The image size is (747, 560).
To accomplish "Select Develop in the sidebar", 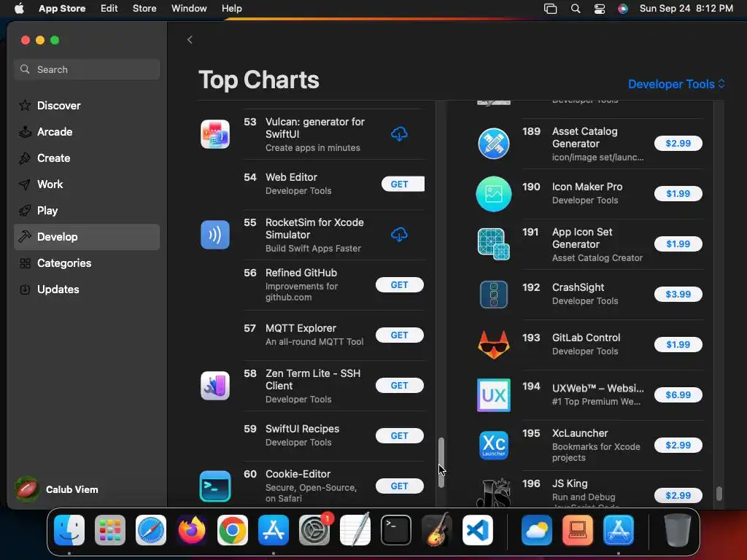I will 87,237.
